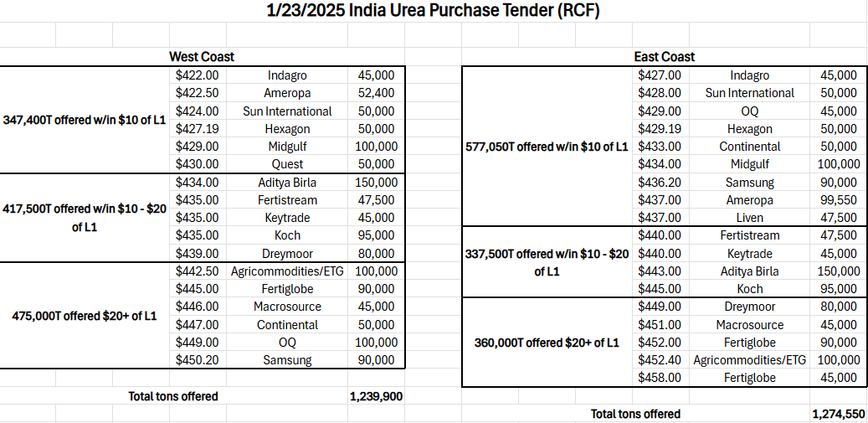The height and width of the screenshot is (423, 868).
Task: Select Samsung $436.20 price on East Coast
Action: (x=660, y=182)
